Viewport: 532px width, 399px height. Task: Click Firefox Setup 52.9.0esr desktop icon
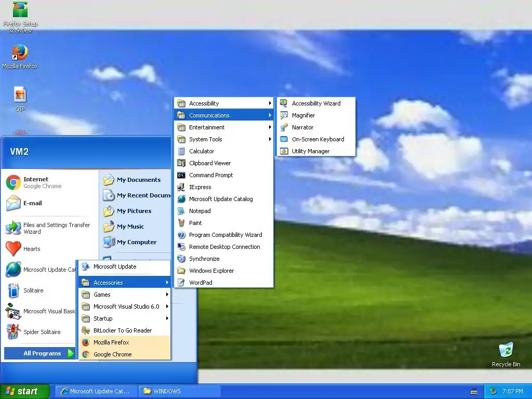[20, 17]
